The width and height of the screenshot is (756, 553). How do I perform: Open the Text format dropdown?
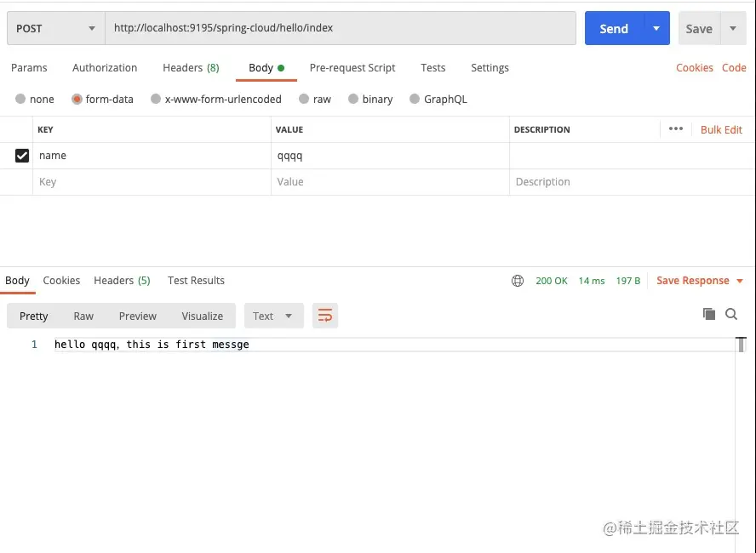[x=274, y=316]
